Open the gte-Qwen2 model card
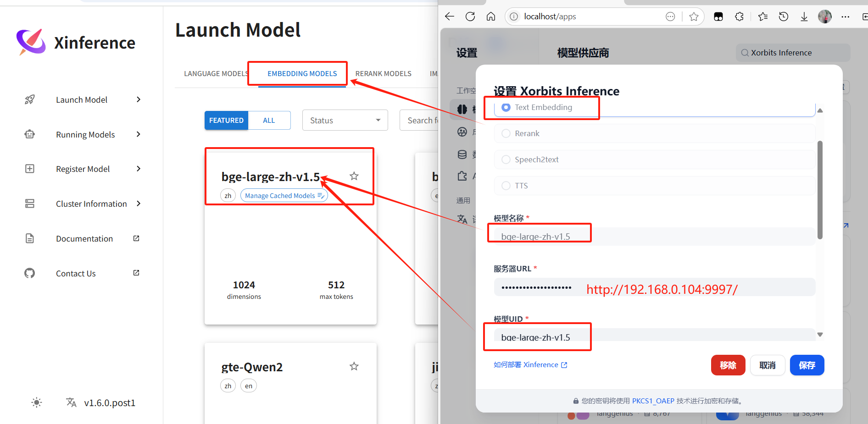868x424 pixels. coord(290,383)
